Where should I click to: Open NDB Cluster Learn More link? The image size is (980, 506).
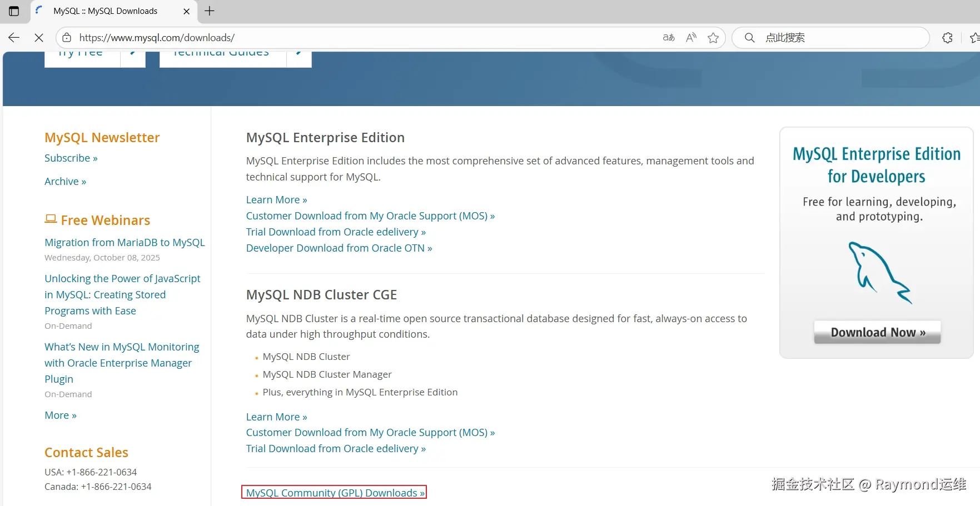point(276,417)
